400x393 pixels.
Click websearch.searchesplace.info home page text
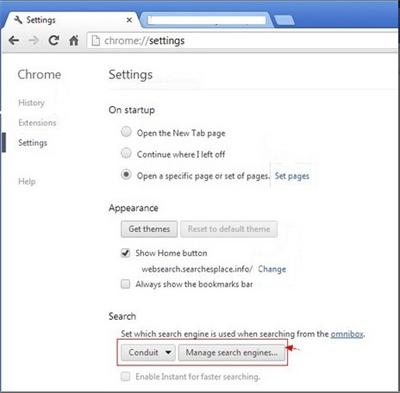coord(197,269)
